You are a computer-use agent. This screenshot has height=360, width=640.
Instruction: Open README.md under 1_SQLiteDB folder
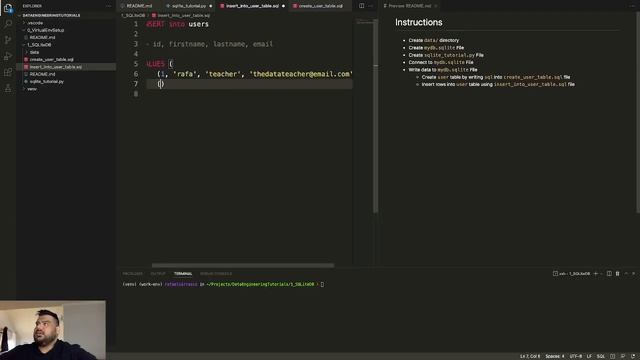42,74
